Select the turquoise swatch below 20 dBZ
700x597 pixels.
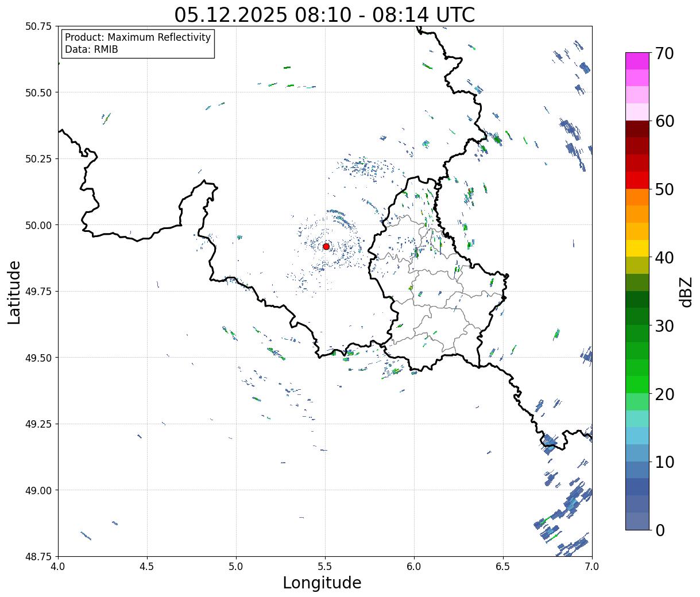pos(637,418)
